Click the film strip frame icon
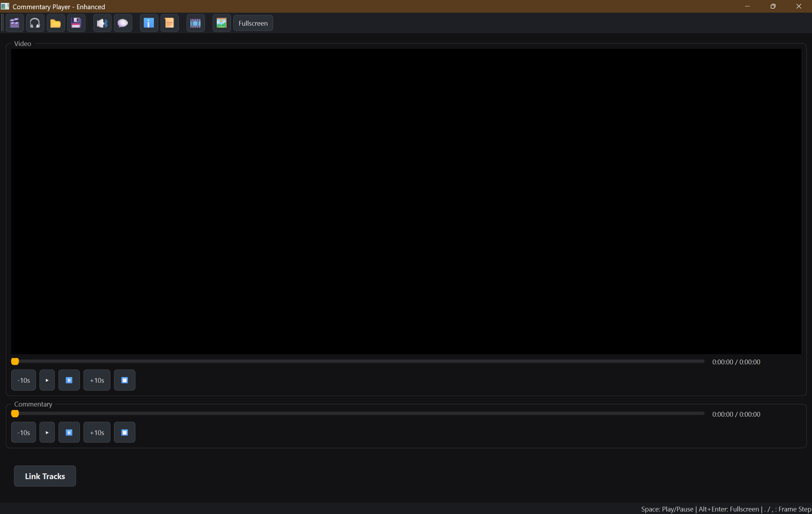This screenshot has width=812, height=514. coord(195,23)
